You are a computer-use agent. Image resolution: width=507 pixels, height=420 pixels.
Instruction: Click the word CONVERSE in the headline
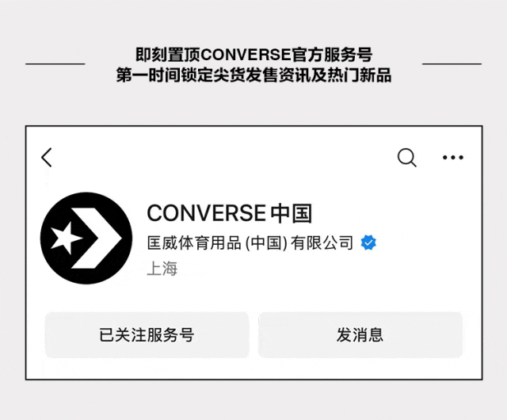[x=246, y=55]
